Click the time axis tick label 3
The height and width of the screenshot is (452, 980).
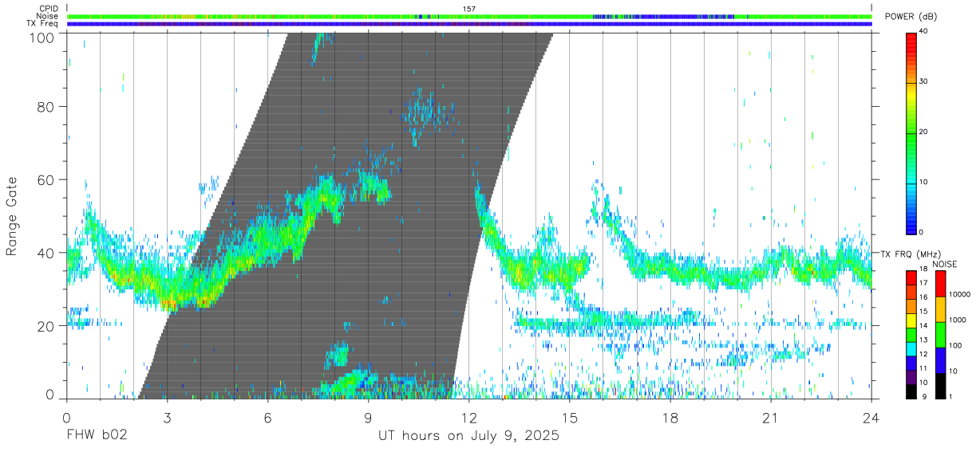coord(167,418)
